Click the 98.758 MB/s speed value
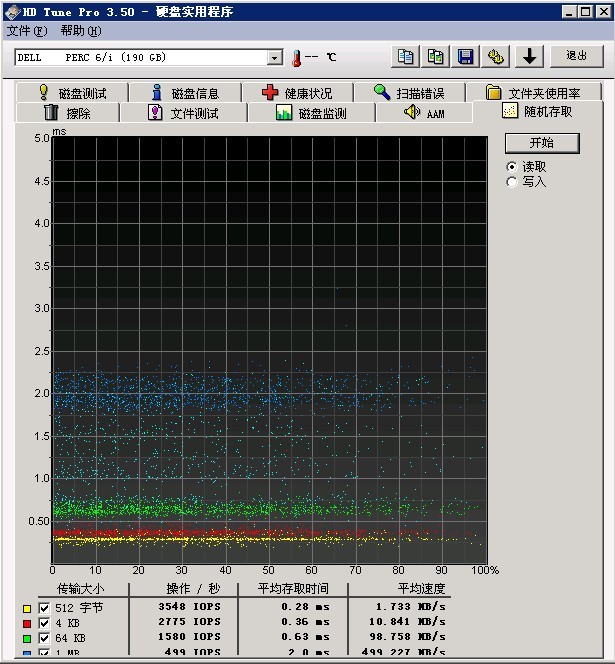Viewport: 615px width, 664px height. (x=407, y=636)
